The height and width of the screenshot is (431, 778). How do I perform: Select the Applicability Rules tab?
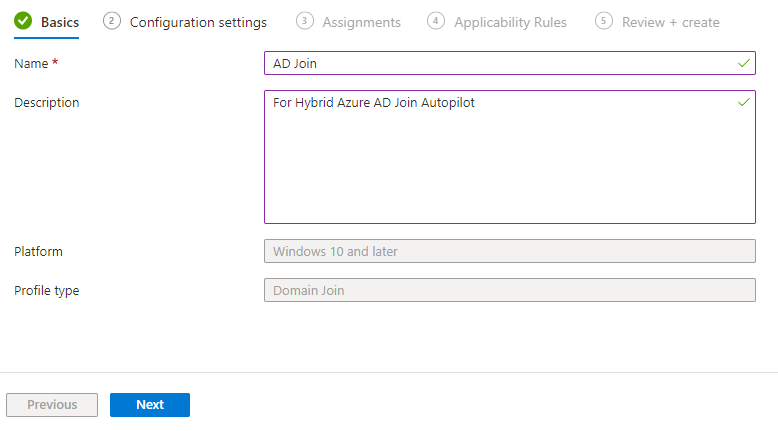tap(510, 22)
